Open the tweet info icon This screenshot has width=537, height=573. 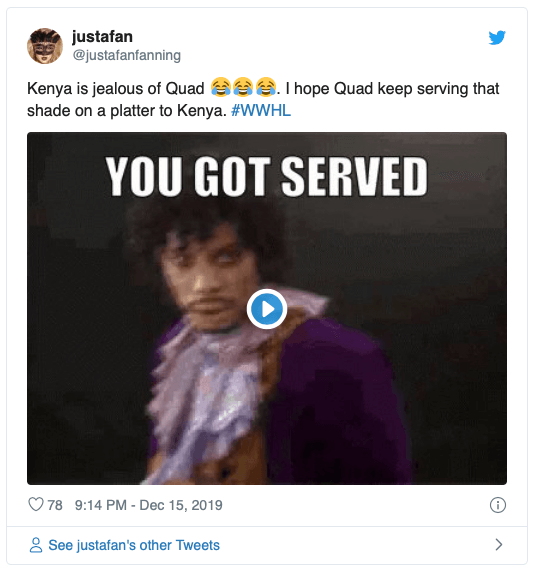(x=498, y=505)
